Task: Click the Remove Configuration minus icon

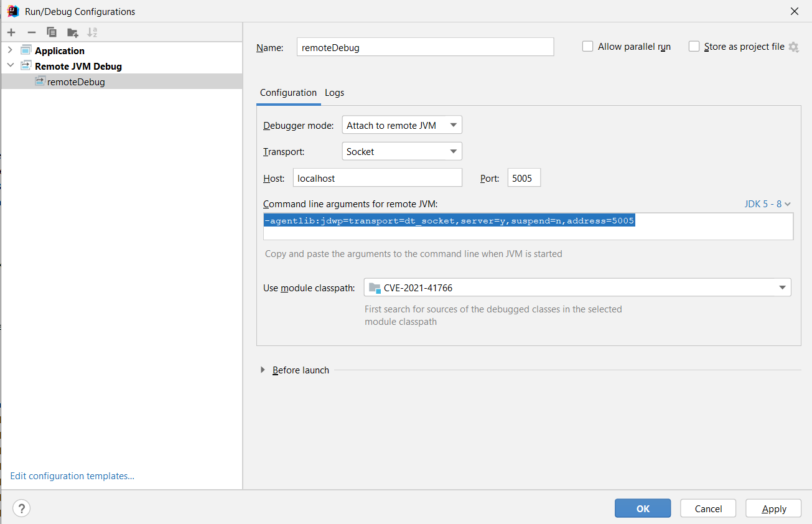Action: [31, 32]
